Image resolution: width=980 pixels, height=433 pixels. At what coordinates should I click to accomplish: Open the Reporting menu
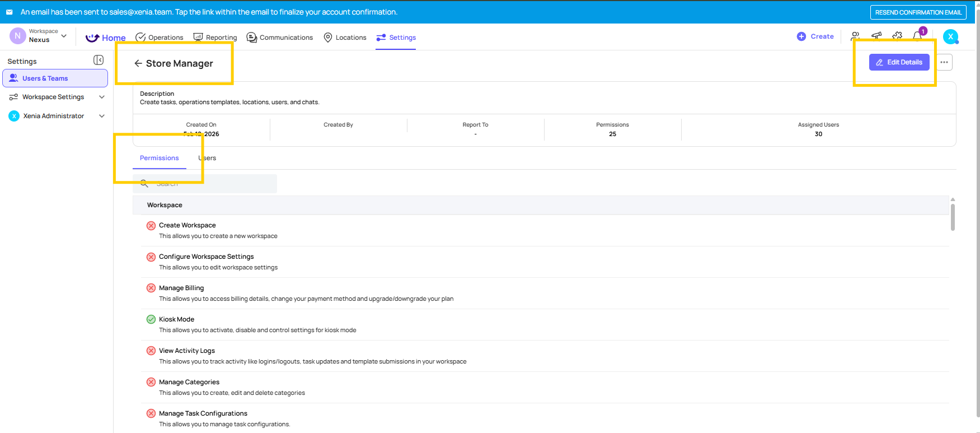(x=215, y=38)
